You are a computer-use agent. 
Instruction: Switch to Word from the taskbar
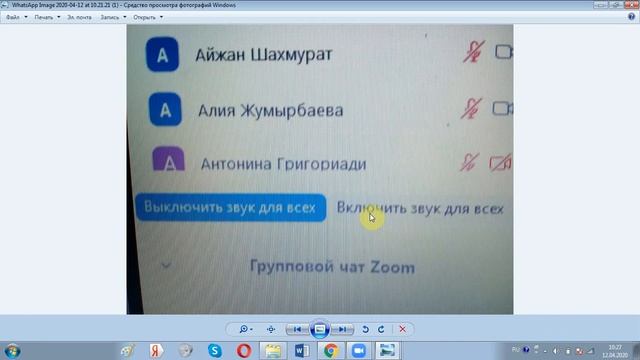(x=302, y=351)
